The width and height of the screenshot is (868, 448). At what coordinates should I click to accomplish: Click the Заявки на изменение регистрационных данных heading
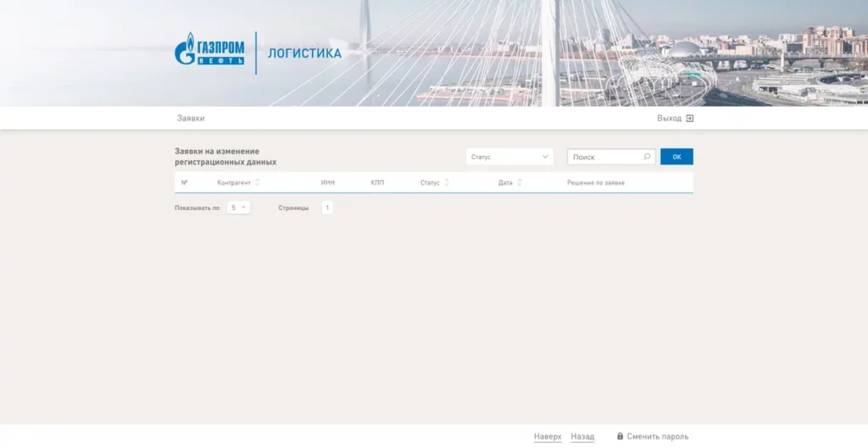(225, 157)
